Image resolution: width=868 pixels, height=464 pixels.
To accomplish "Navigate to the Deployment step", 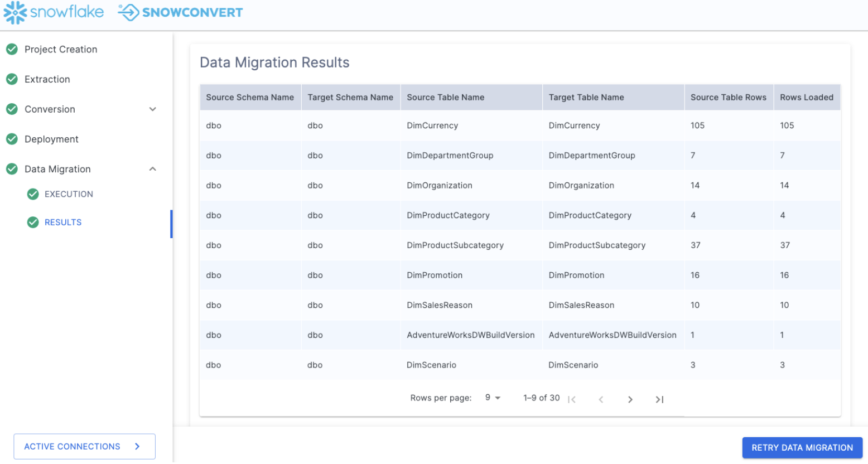I will (x=51, y=139).
